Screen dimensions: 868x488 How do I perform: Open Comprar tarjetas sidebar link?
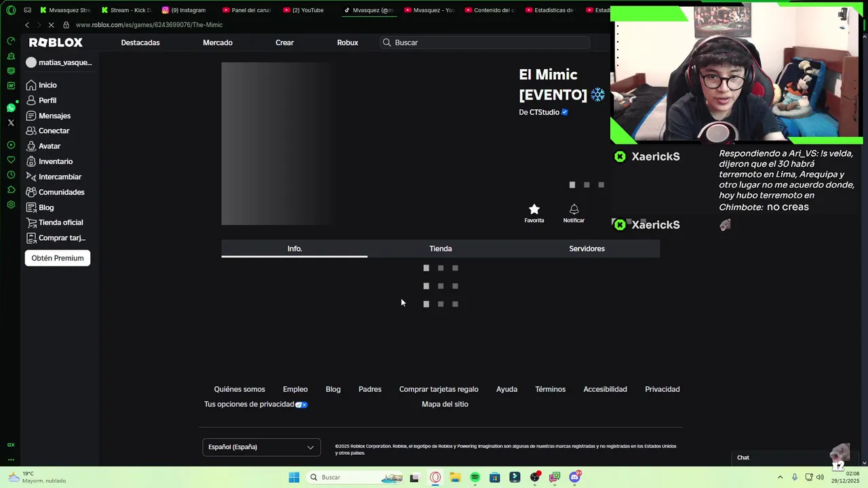tap(56, 238)
